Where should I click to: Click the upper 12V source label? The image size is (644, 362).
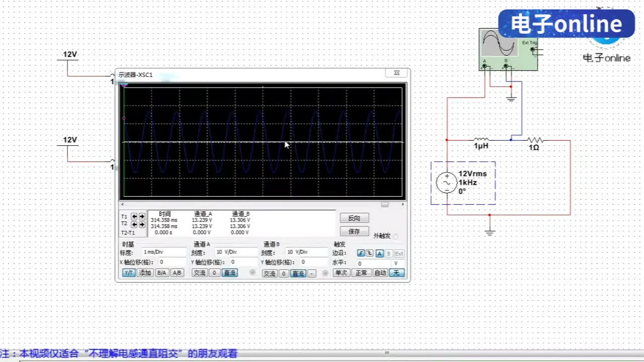[70, 54]
